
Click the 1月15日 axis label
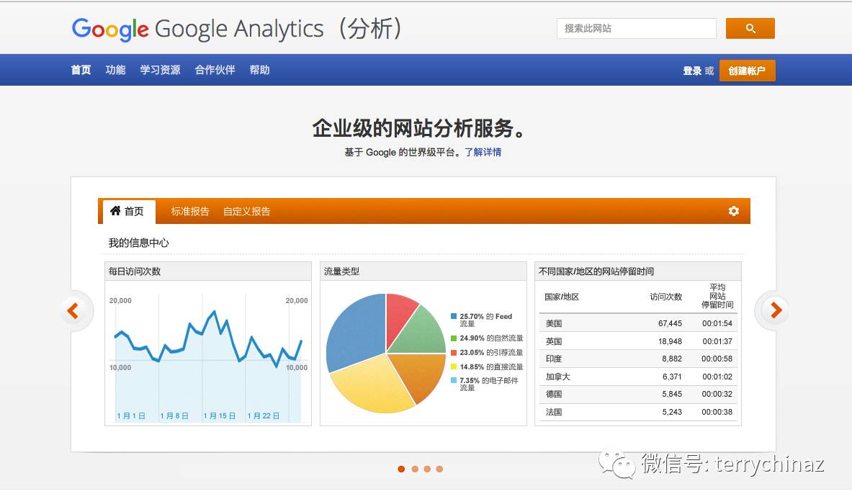tap(220, 415)
